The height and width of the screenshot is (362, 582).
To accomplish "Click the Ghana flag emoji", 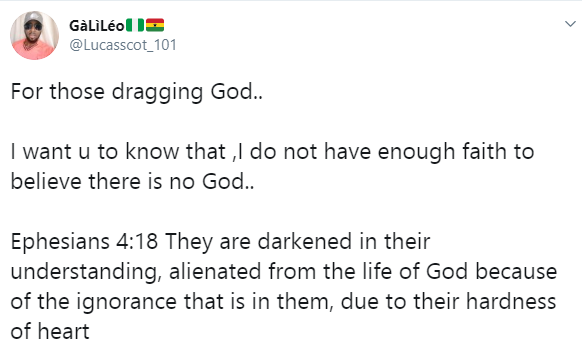I will [x=155, y=25].
